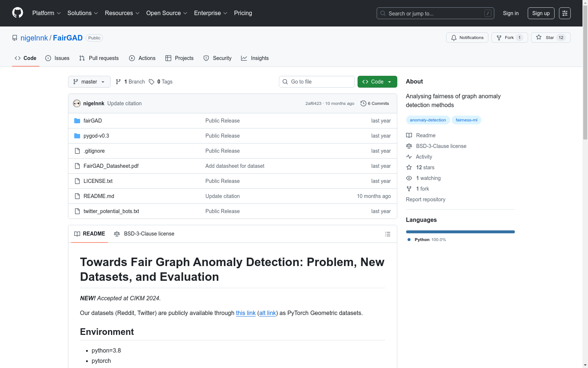The width and height of the screenshot is (588, 368).
Task: Open the green Code dropdown button
Action: (377, 82)
